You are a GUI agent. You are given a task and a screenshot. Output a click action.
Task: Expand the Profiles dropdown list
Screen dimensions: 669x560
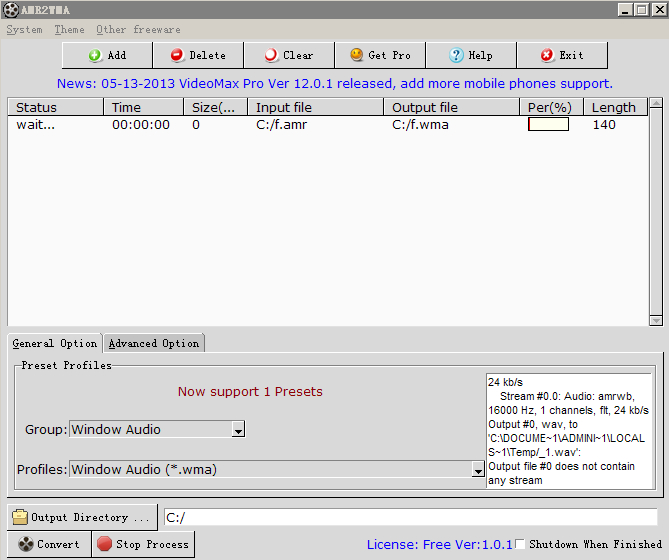click(x=478, y=470)
